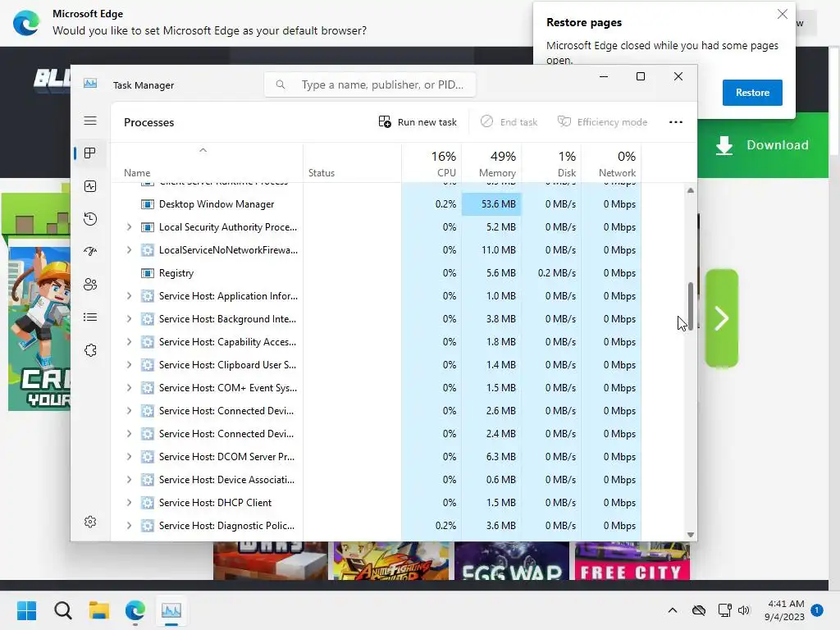Select the Registry process row
The image size is (840, 630).
coord(376,273)
